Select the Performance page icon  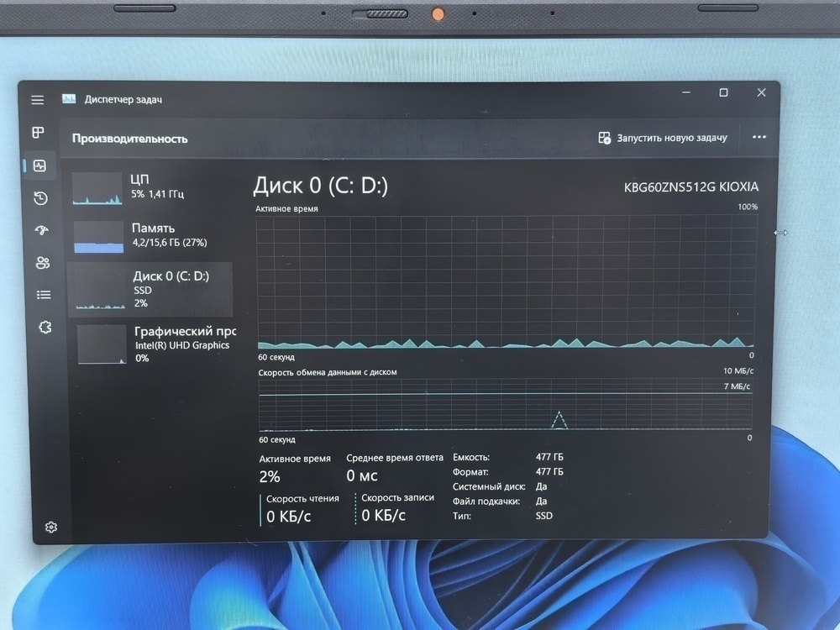point(39,165)
